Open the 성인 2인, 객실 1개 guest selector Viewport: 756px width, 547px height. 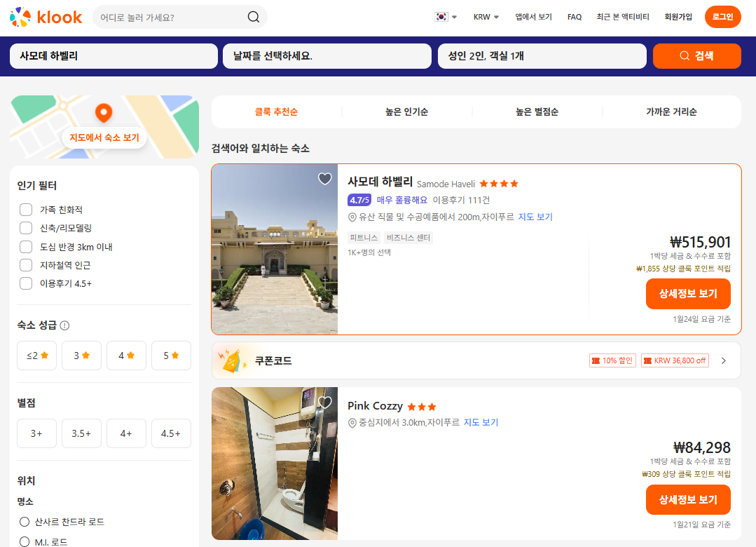tap(542, 56)
